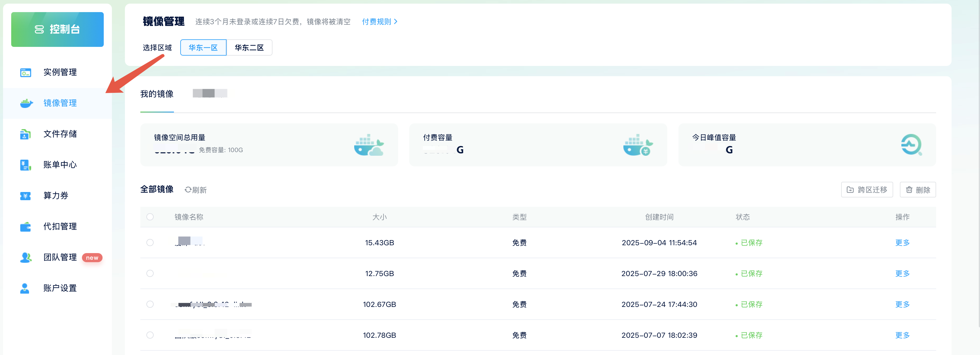Open 更多 options for the 102.78GB image
Viewport: 980px width, 355px height.
click(x=902, y=335)
